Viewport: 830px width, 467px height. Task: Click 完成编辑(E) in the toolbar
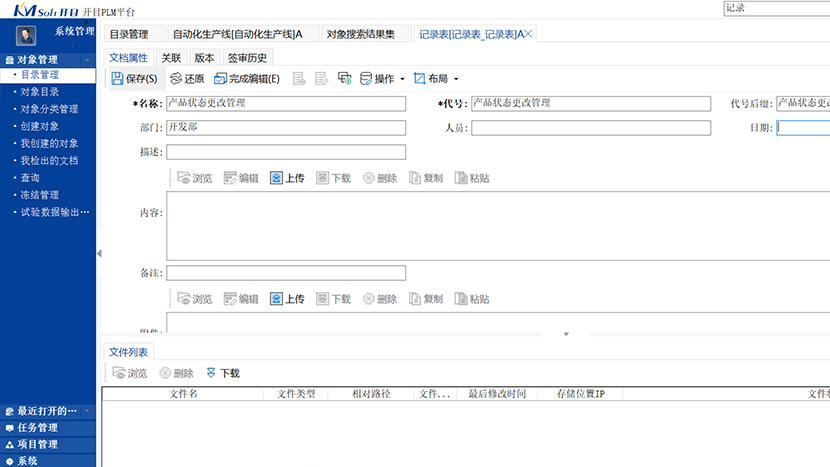point(220,78)
